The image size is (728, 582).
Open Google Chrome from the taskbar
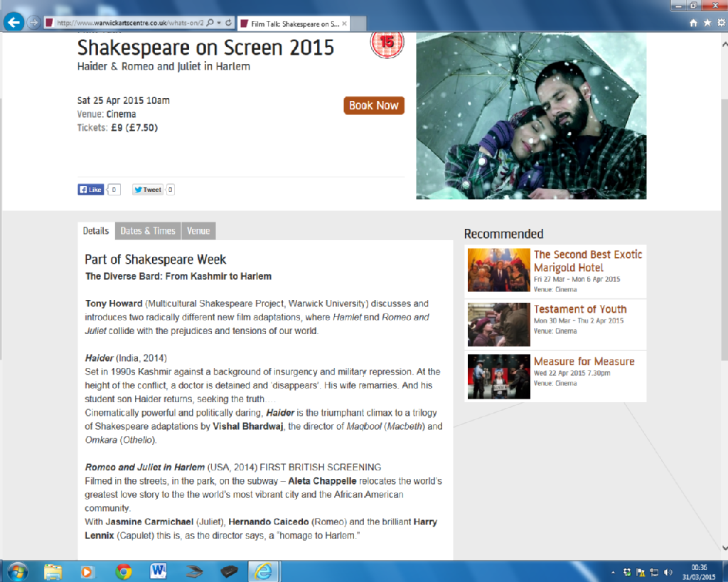coord(124,571)
